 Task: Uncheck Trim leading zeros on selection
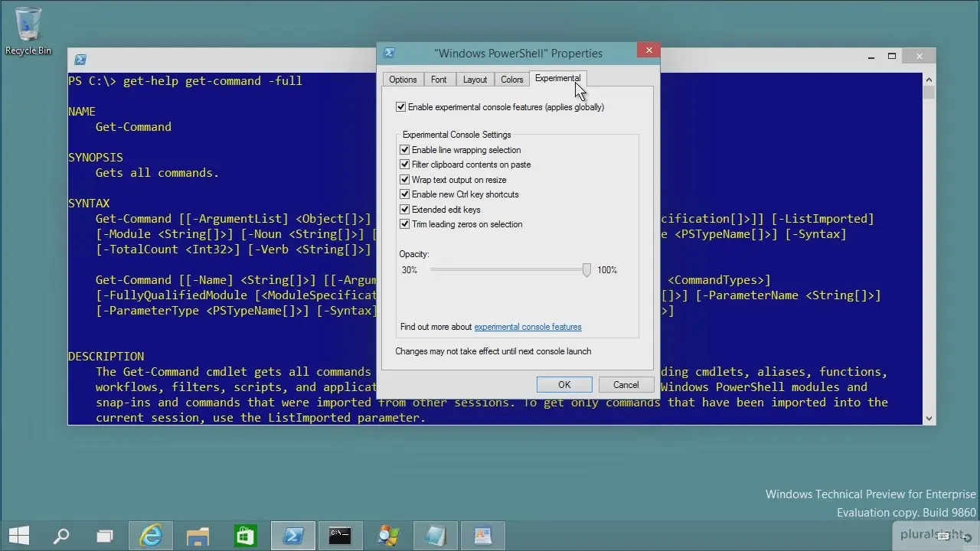(405, 224)
